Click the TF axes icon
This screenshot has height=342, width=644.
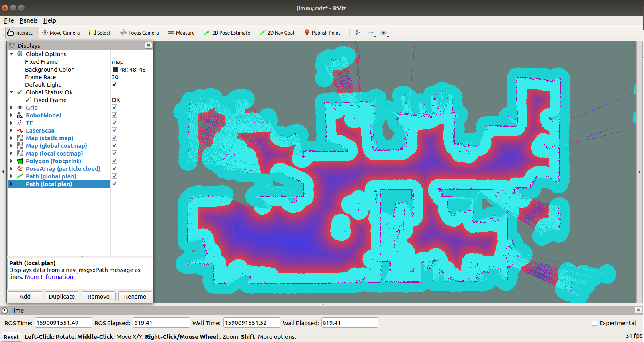pyautogui.click(x=20, y=123)
